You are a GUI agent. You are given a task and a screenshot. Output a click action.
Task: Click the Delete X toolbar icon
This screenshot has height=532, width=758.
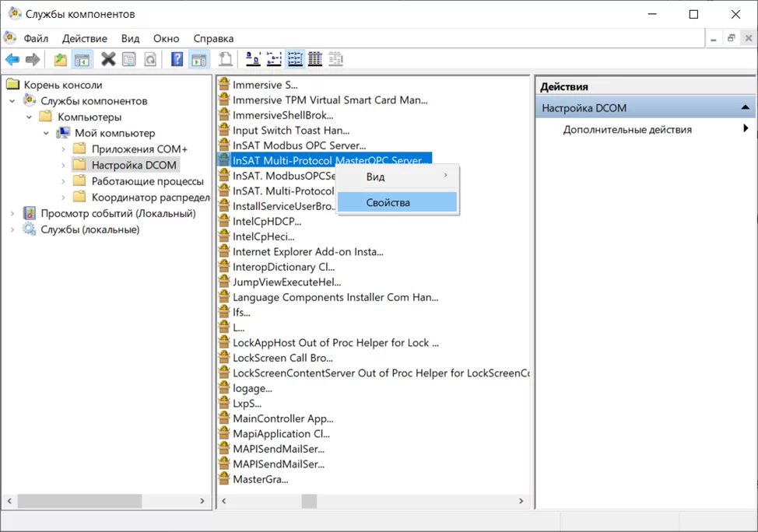[x=108, y=60]
